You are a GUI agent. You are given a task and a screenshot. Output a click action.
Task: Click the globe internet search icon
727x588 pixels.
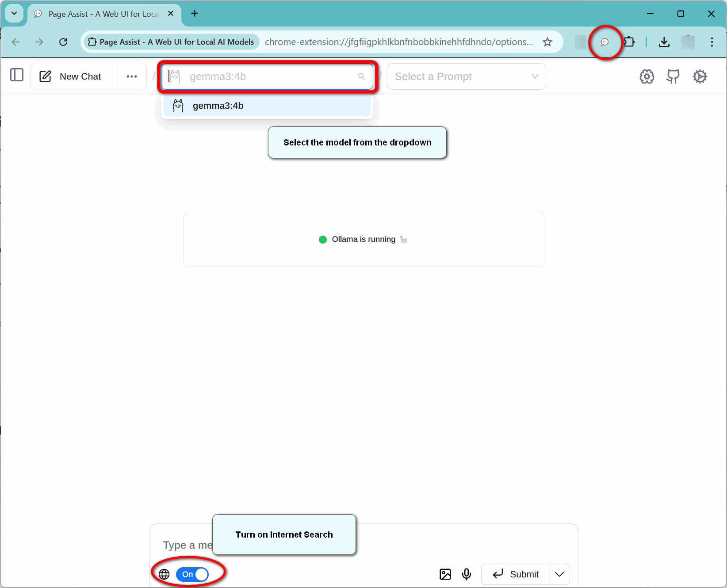click(x=164, y=574)
